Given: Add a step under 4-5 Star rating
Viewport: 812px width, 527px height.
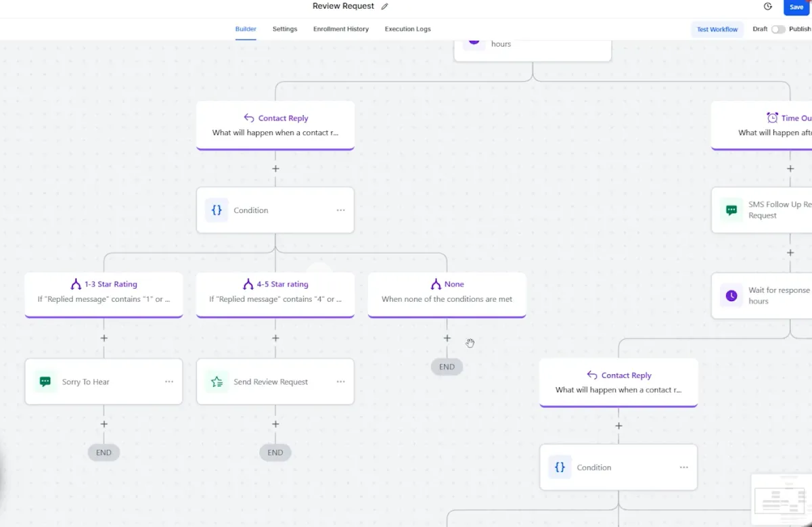Looking at the screenshot, I should point(275,338).
